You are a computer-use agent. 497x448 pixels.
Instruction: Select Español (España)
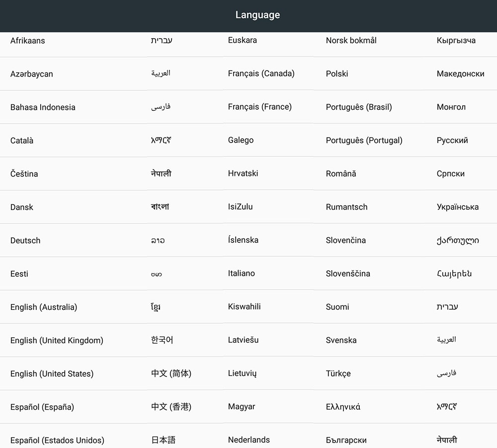(x=42, y=407)
